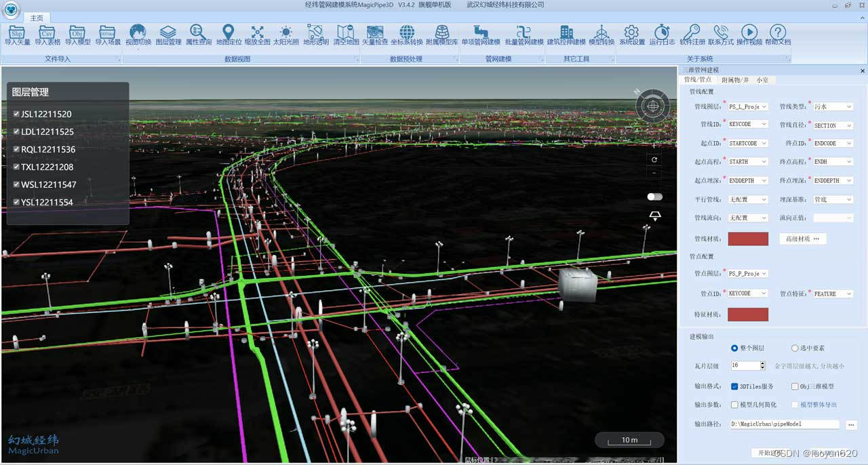Open the 管点图层 PS_P_Proje dropdown
The image size is (868, 465).
pyautogui.click(x=748, y=274)
